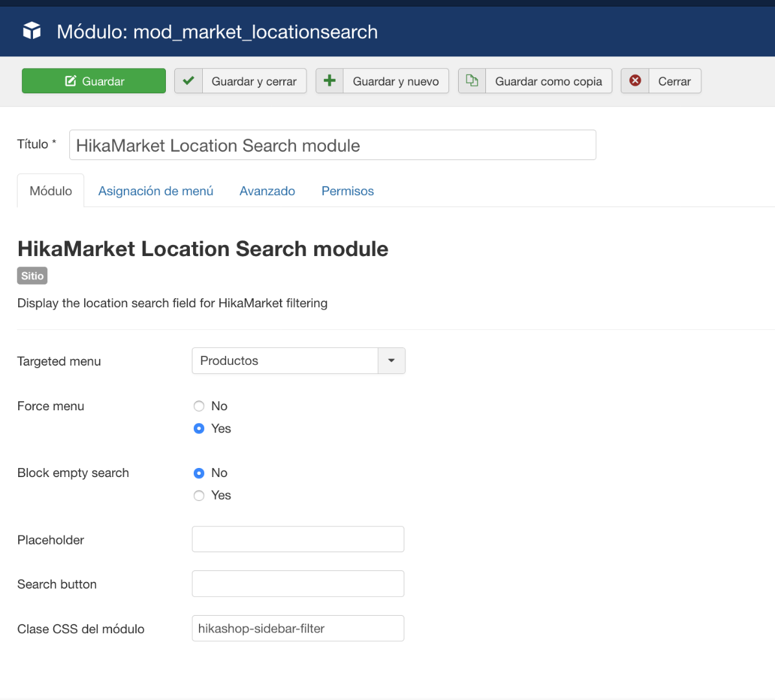The width and height of the screenshot is (775, 700).
Task: Set Block empty search to Yes
Action: coord(199,495)
